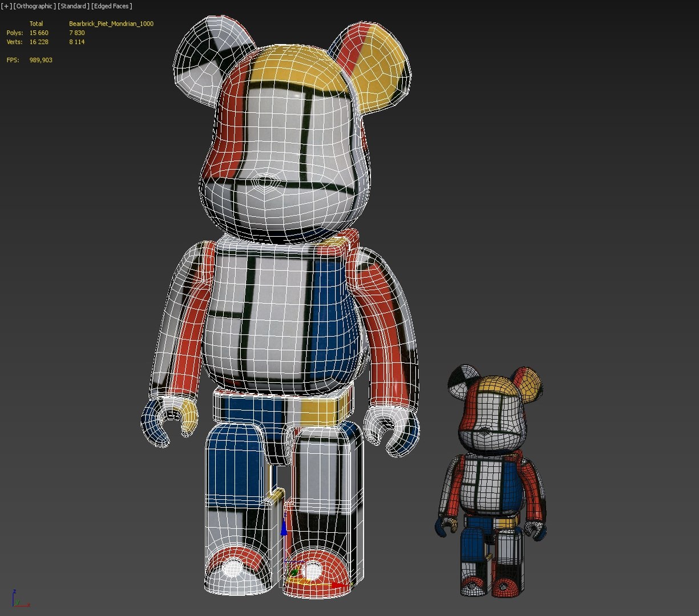Click the Total polys value 15 660
The image size is (699, 616).
[x=39, y=33]
